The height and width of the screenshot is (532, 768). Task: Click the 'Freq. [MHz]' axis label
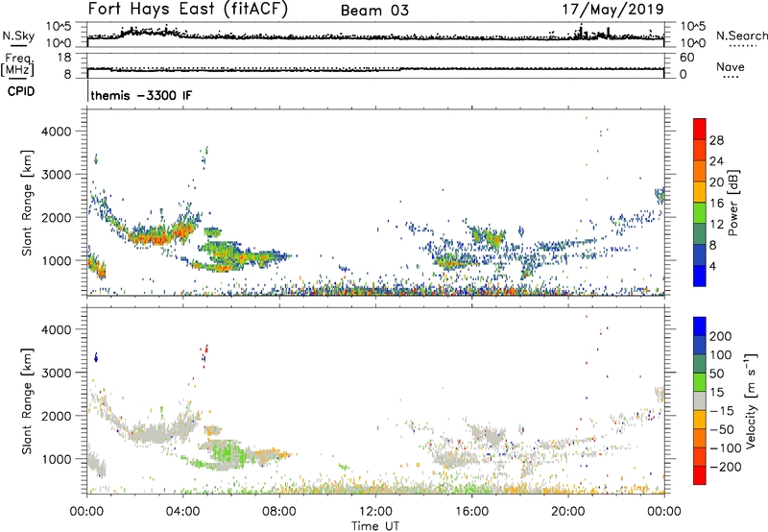(x=18, y=64)
